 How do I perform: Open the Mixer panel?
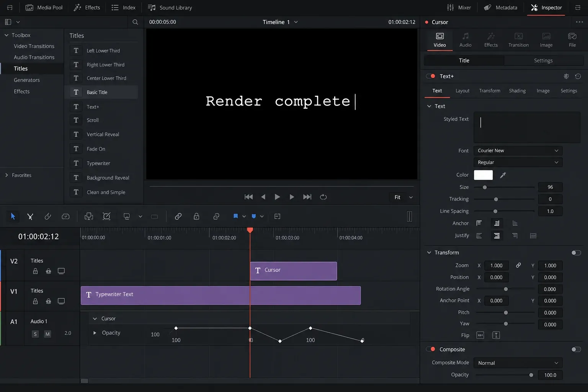(459, 8)
